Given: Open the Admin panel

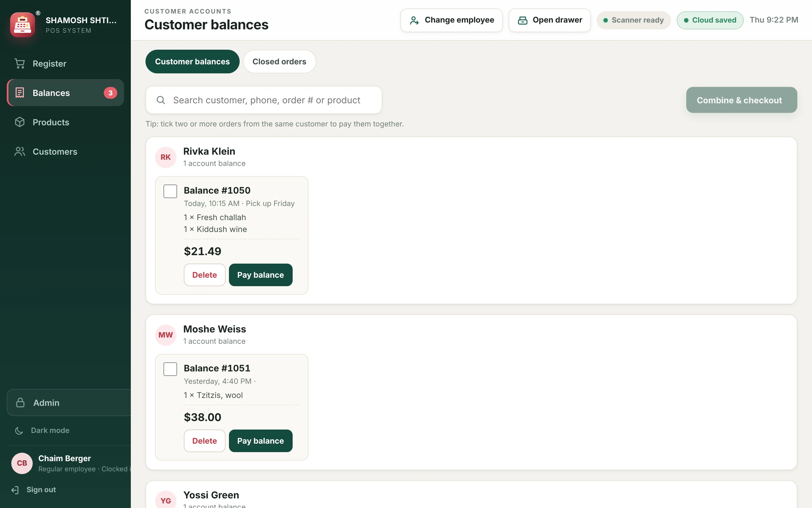Looking at the screenshot, I should (x=69, y=402).
